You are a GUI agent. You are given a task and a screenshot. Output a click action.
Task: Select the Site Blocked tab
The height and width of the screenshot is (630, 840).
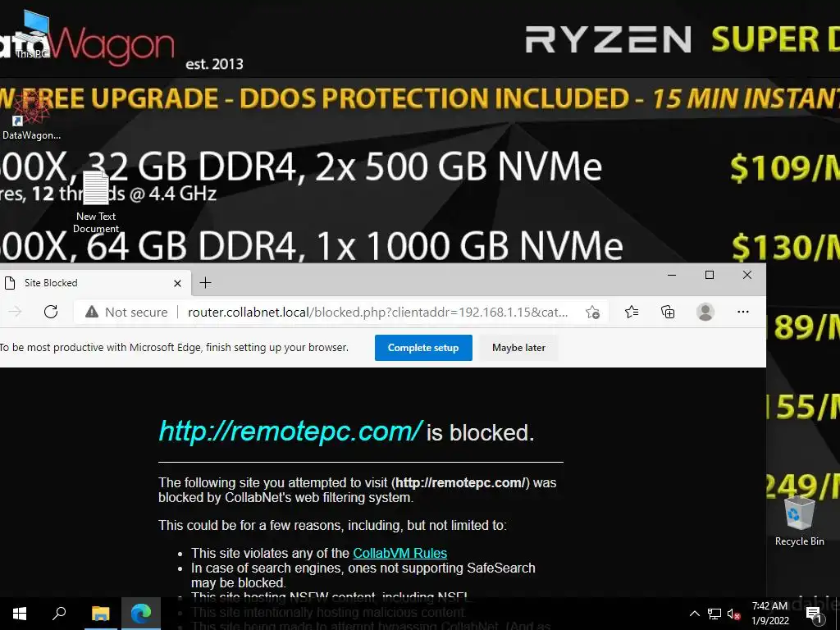94,283
